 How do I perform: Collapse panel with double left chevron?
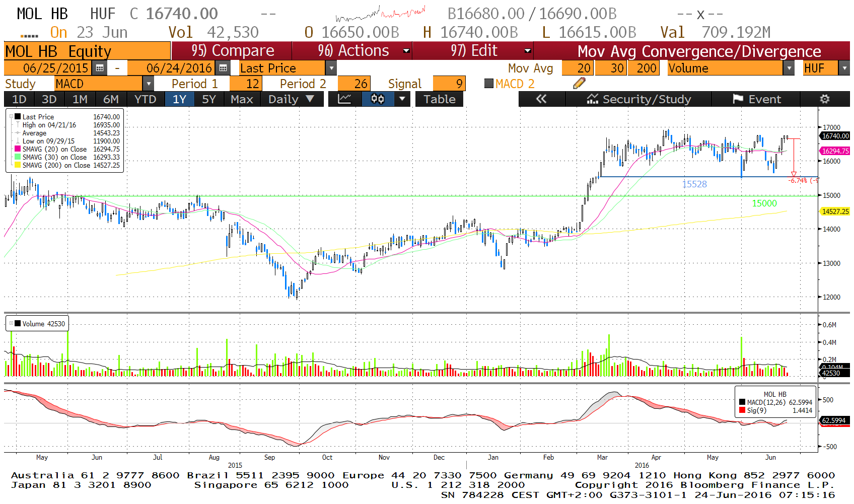541,99
